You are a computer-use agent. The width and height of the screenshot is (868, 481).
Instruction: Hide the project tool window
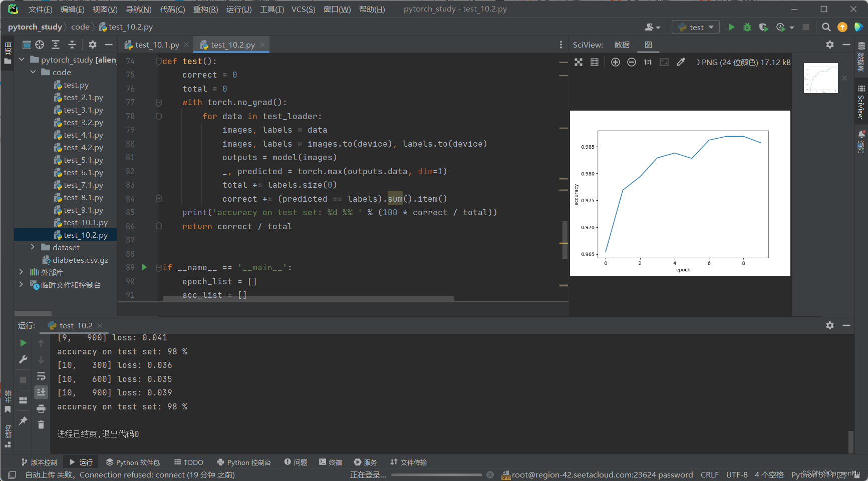[x=109, y=45]
